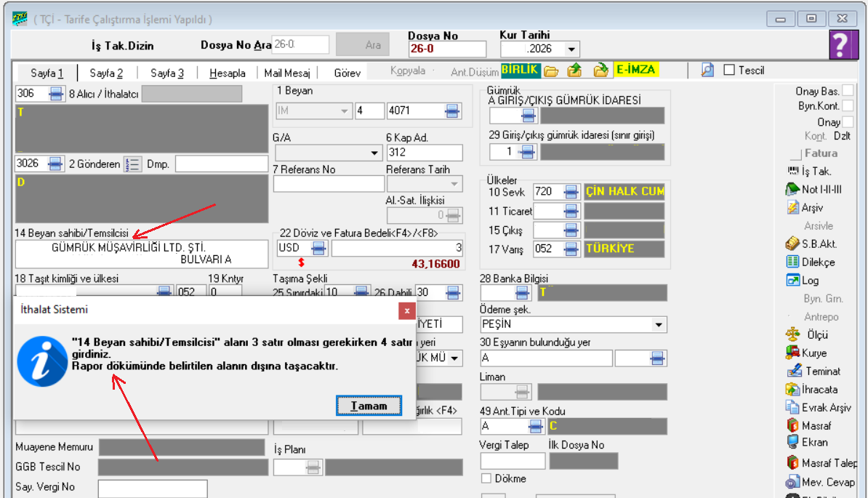This screenshot has height=498, width=868.
Task: Open Not I-II-III notes icon
Action: coord(792,189)
